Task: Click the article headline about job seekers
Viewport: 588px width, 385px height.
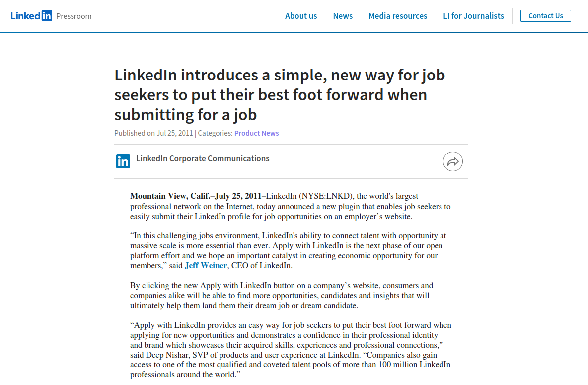Action: click(x=280, y=94)
